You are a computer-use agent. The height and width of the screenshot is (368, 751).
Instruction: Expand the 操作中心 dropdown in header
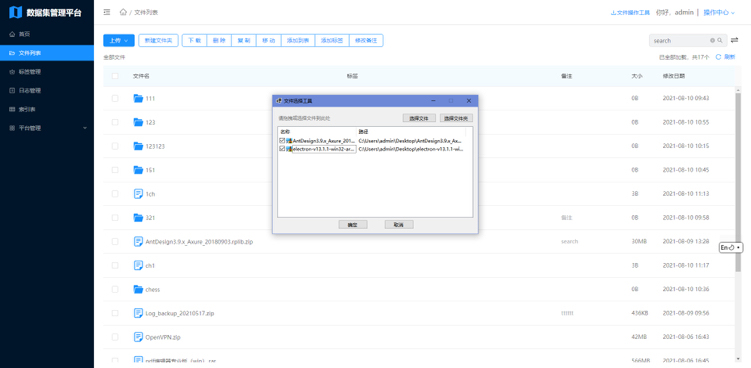719,12
